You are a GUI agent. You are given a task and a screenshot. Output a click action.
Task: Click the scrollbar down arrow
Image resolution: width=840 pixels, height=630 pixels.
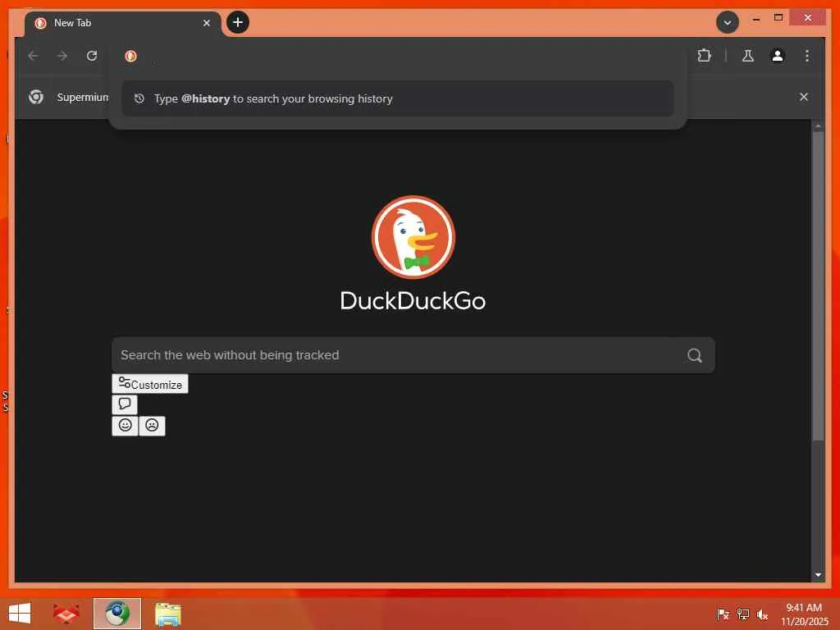point(818,575)
